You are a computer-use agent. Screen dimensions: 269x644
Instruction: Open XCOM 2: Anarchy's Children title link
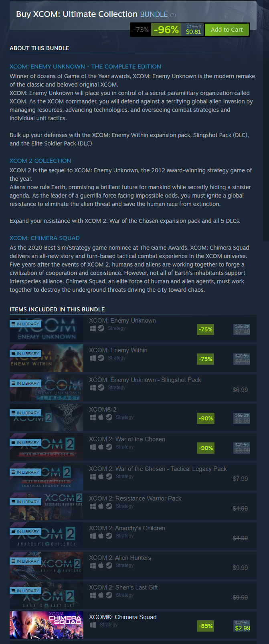[127, 528]
